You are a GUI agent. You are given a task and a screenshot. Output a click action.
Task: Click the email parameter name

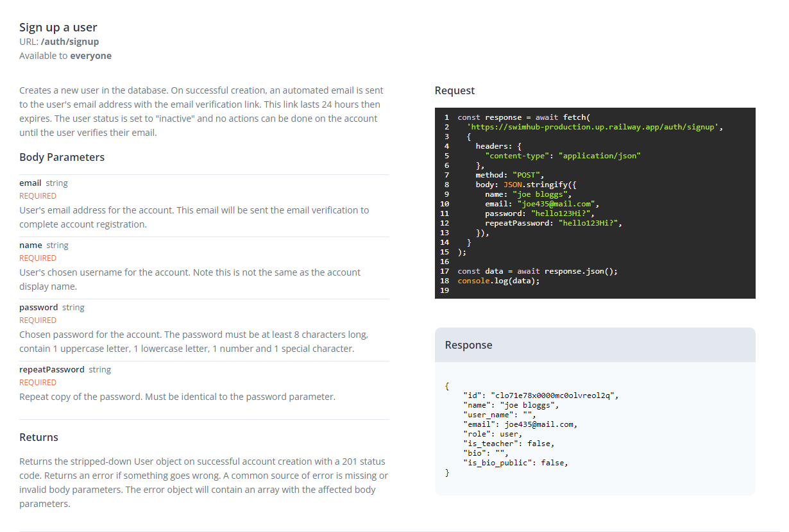pyautogui.click(x=30, y=183)
